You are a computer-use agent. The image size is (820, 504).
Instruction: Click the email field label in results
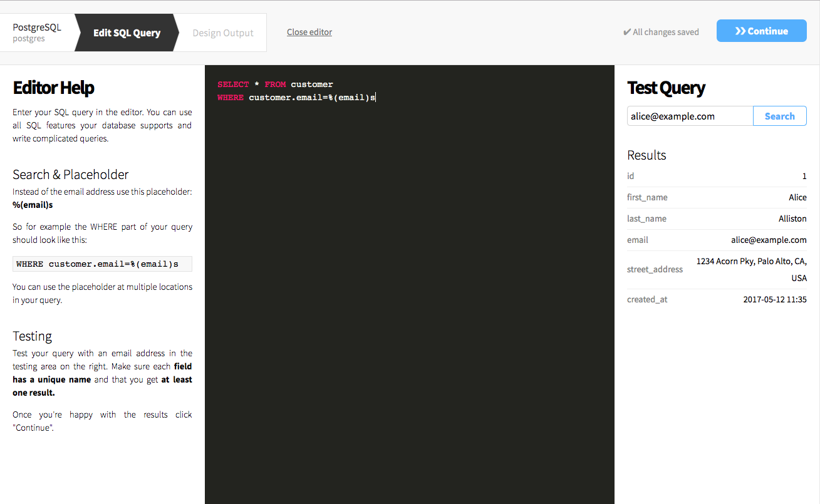[638, 240]
